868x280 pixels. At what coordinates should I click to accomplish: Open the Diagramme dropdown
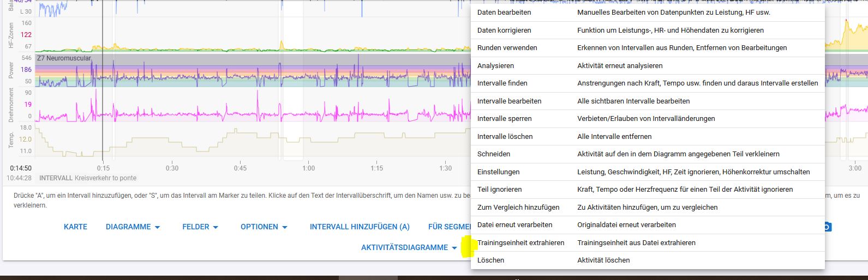[133, 227]
